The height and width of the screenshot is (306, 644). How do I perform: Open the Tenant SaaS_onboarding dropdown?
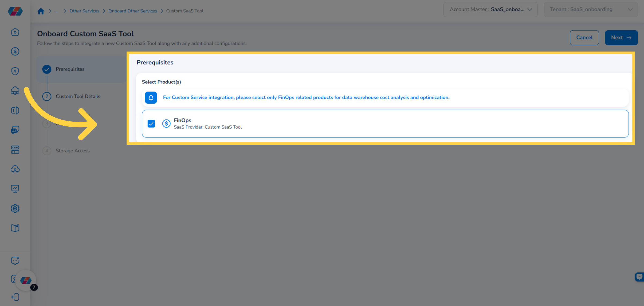[x=590, y=10]
